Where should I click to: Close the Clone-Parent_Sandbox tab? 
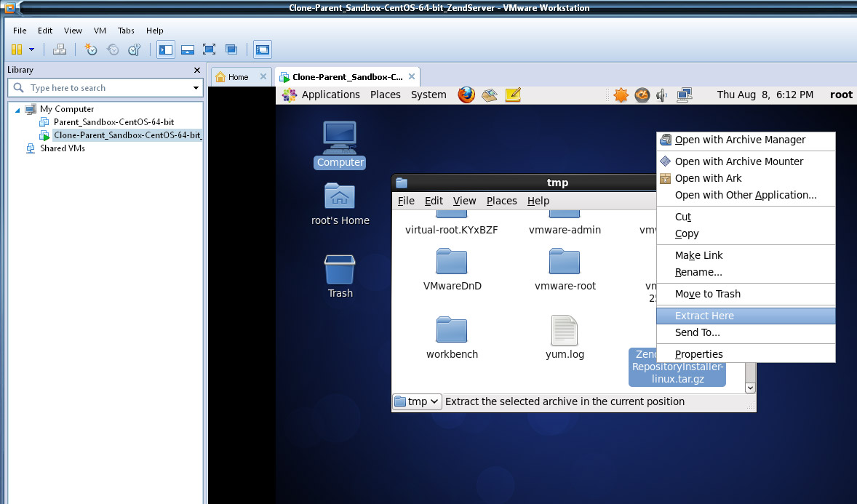coord(412,76)
